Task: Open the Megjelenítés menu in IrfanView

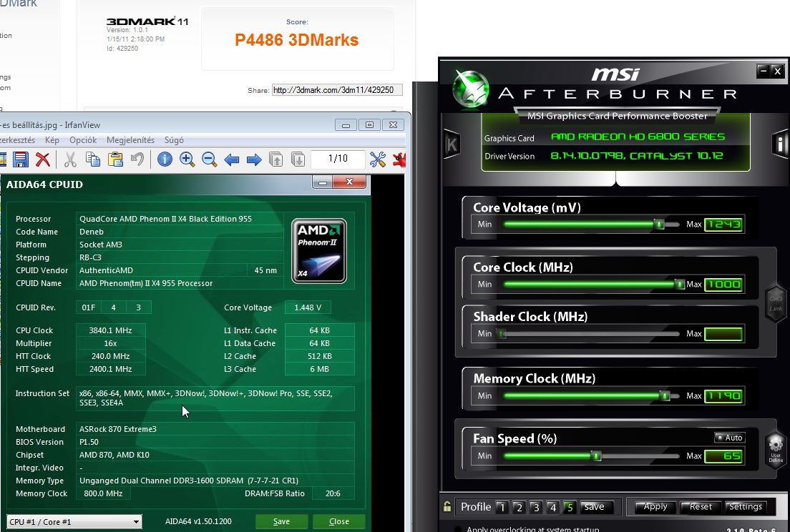Action: click(x=130, y=140)
